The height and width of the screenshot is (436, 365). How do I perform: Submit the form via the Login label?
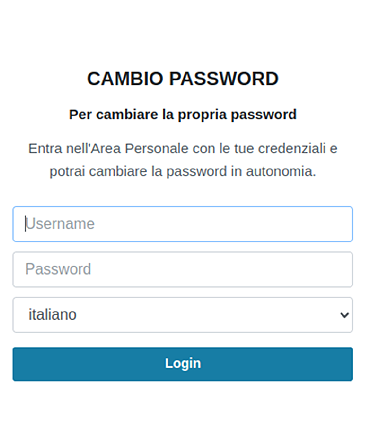click(x=183, y=364)
